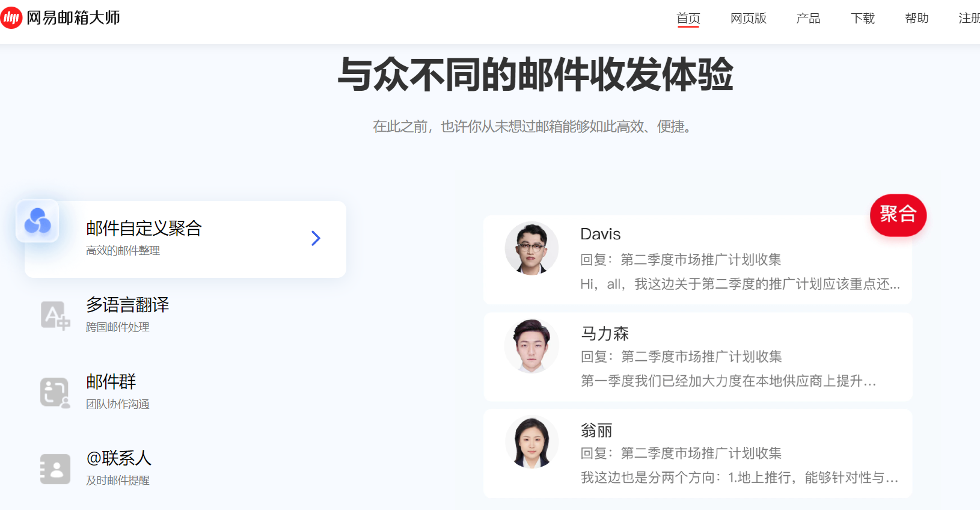Screen dimensions: 980x510
Task: Click the 邮件群 group icon
Action: (x=55, y=393)
